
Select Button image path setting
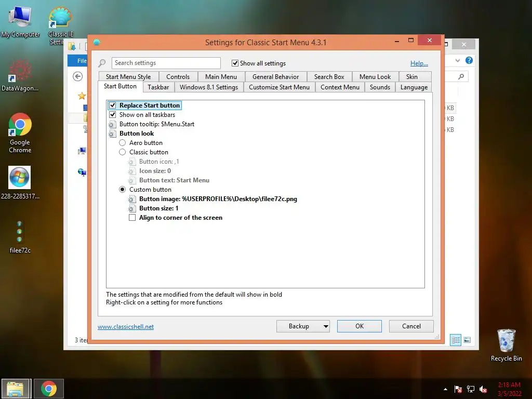tap(218, 199)
